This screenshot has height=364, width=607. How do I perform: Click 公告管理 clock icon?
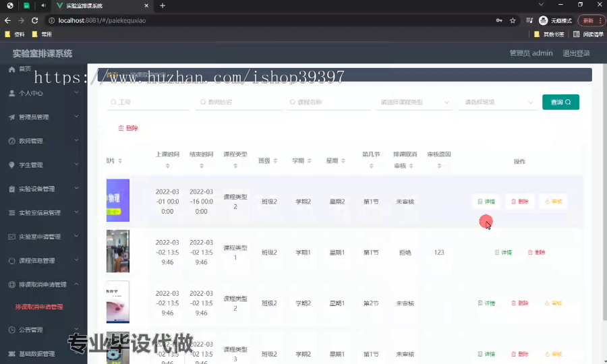click(x=11, y=330)
